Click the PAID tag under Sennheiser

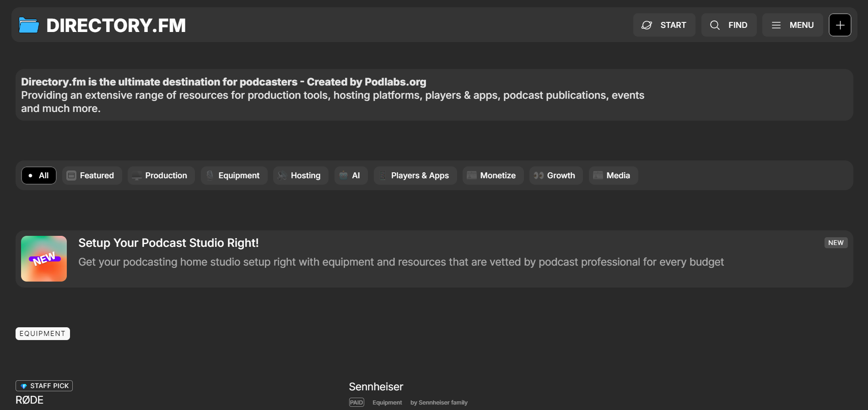pos(356,403)
